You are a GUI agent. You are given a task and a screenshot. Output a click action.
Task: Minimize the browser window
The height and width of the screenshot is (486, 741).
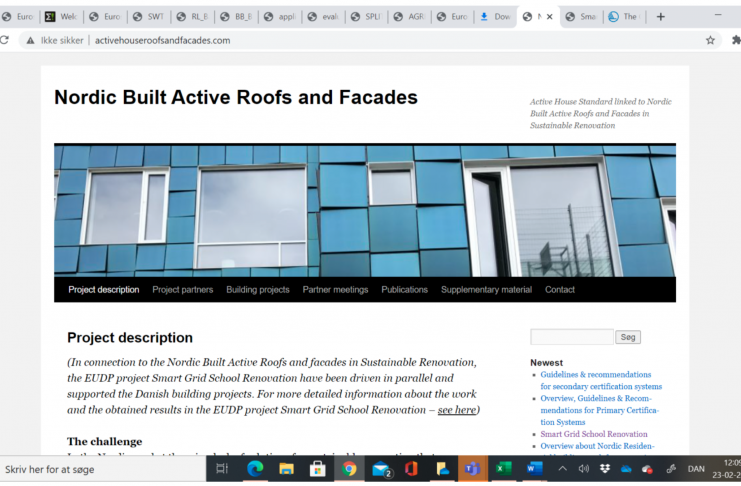(x=718, y=15)
